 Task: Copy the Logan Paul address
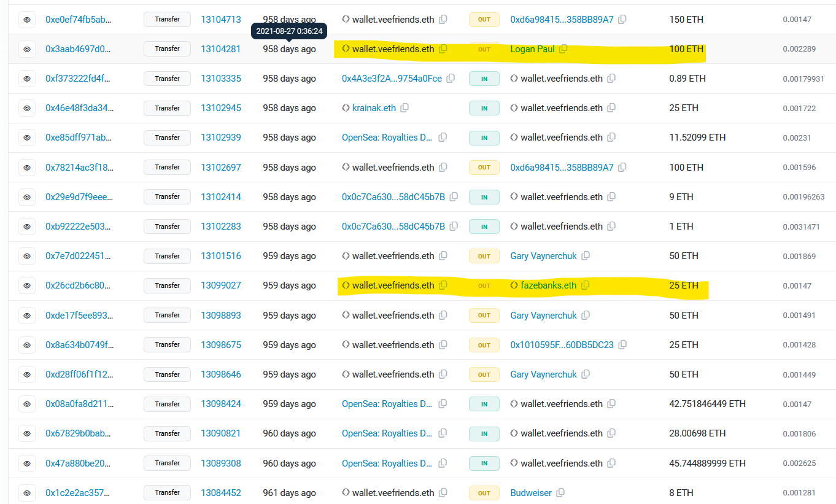pyautogui.click(x=563, y=49)
